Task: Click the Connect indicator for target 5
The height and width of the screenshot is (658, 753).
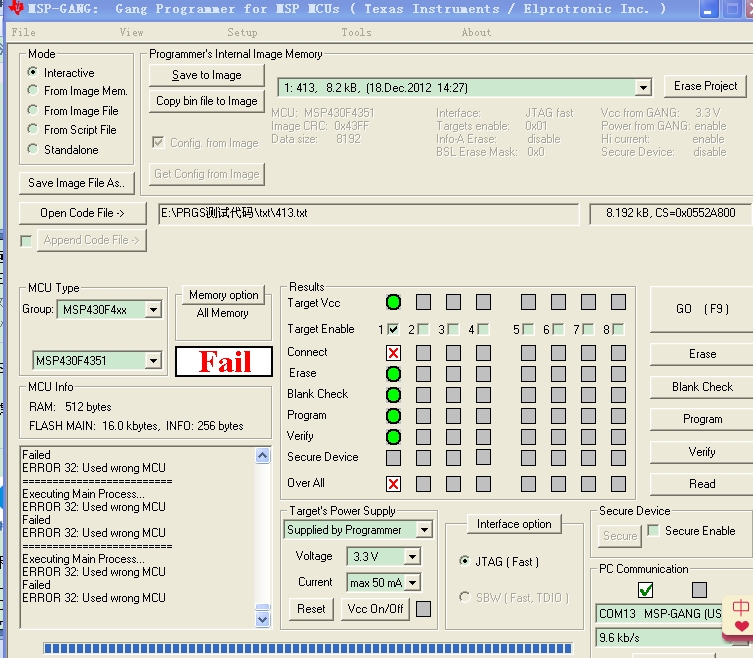Action: click(x=528, y=353)
